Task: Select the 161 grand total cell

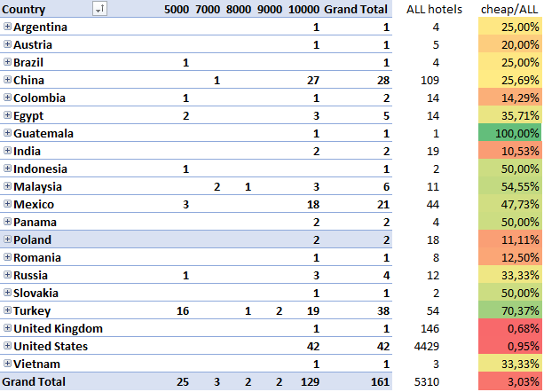Action: 380,381
